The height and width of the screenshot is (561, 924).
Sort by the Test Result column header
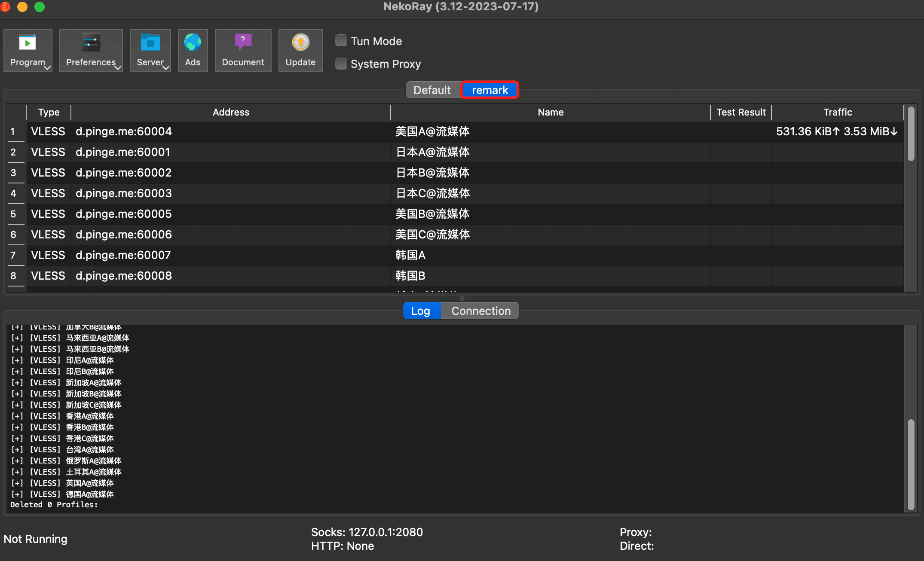click(741, 112)
